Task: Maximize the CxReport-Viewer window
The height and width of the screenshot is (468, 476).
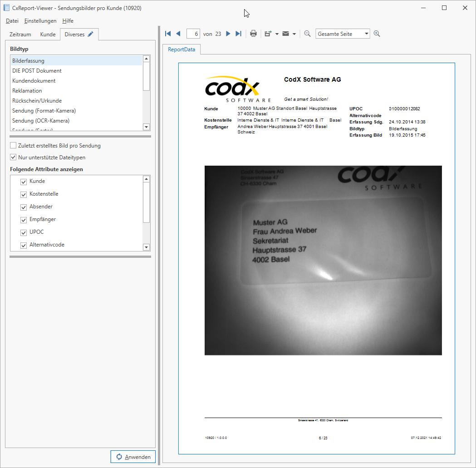Action: tap(444, 8)
